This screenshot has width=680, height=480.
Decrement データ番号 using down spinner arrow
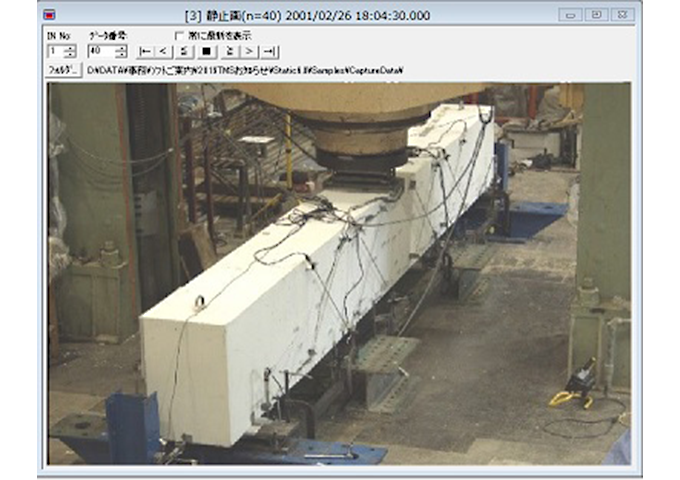pyautogui.click(x=120, y=54)
